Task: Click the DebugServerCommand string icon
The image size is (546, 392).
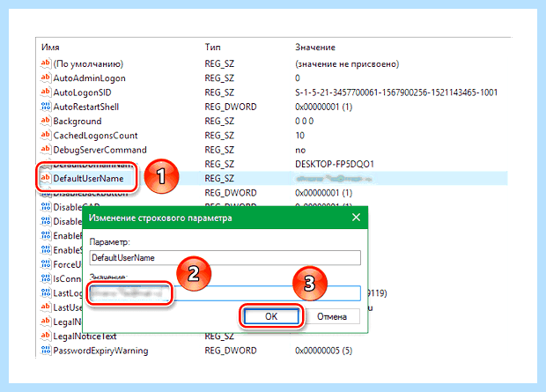Action: point(45,149)
